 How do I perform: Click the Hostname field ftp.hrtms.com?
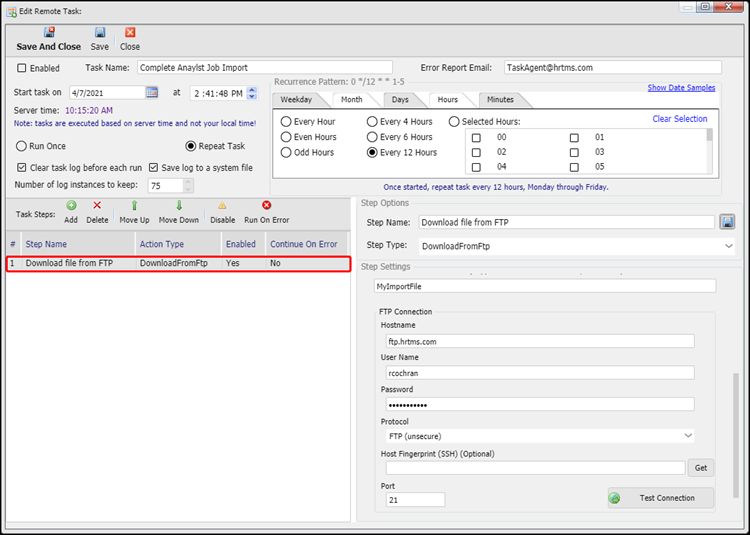pyautogui.click(x=540, y=341)
